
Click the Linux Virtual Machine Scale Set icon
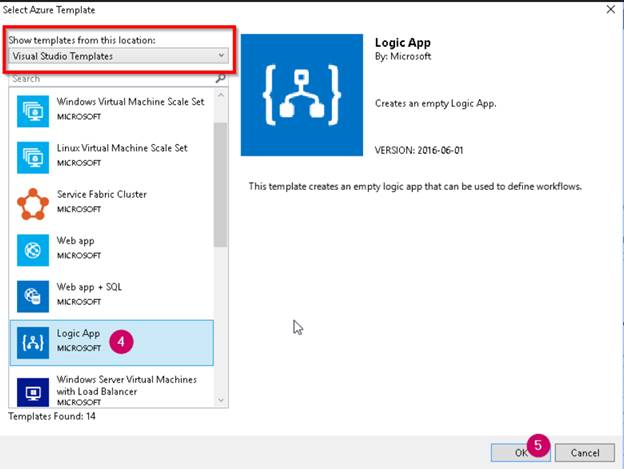tap(33, 158)
